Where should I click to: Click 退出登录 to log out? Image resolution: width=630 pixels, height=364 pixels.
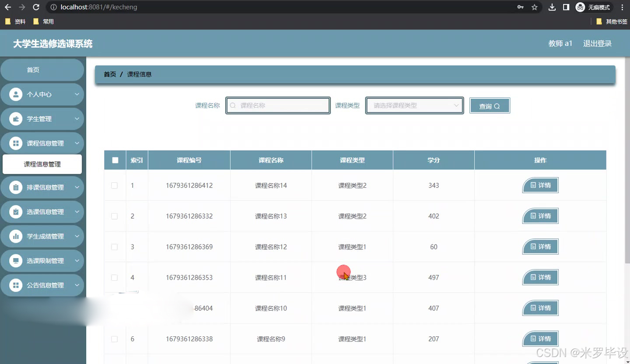597,43
